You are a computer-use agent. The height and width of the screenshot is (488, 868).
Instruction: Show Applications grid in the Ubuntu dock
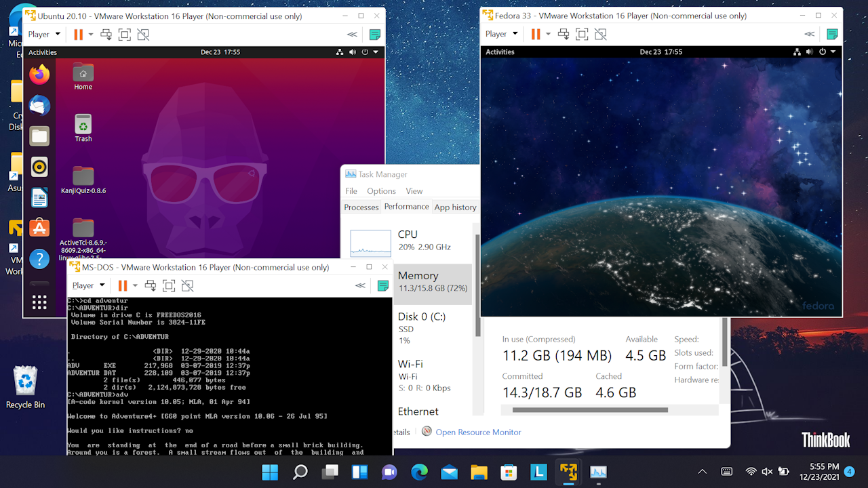pos(39,302)
